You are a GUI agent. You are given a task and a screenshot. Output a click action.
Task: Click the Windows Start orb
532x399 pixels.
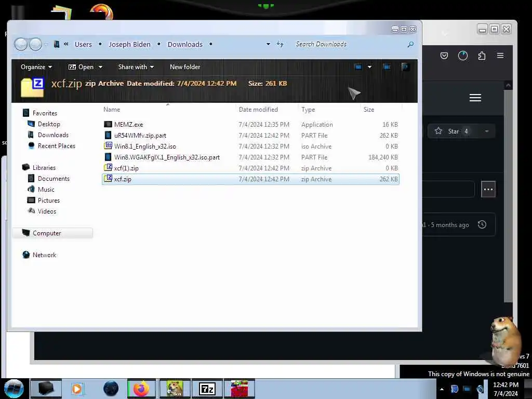tap(14, 389)
